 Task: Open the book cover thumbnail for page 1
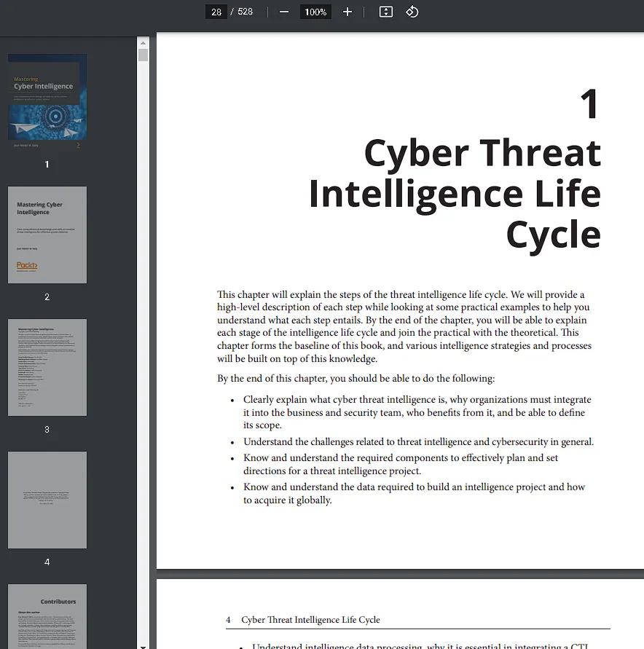point(47,96)
